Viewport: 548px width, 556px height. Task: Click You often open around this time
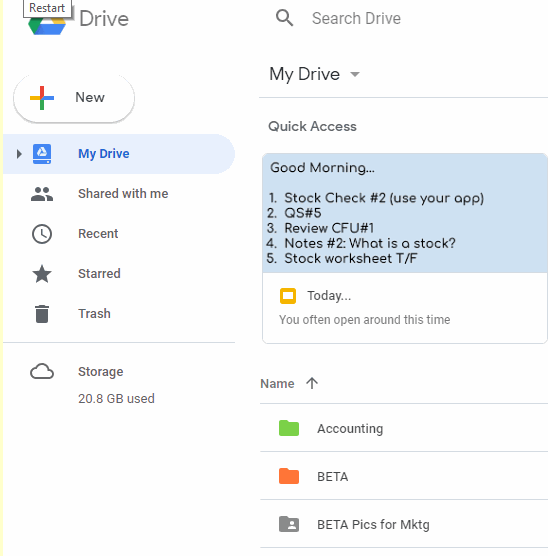point(365,320)
